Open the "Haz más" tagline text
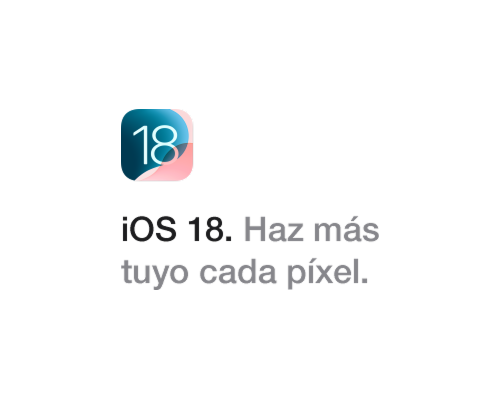 click(312, 229)
